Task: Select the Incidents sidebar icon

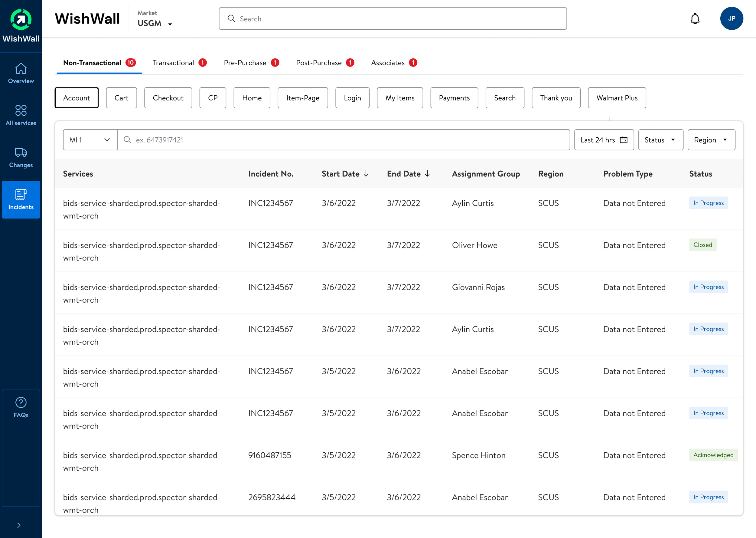Action: (x=21, y=199)
